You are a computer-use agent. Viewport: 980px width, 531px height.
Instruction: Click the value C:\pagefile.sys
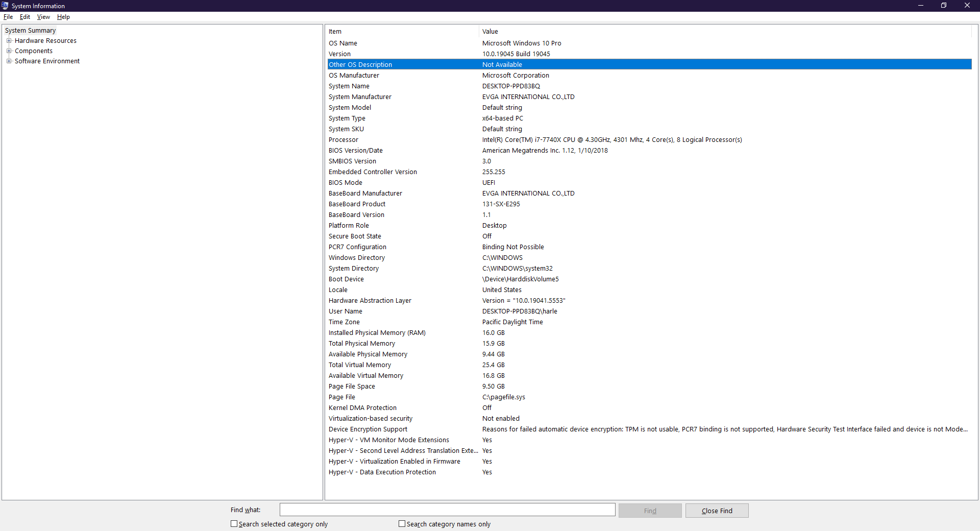tap(503, 397)
